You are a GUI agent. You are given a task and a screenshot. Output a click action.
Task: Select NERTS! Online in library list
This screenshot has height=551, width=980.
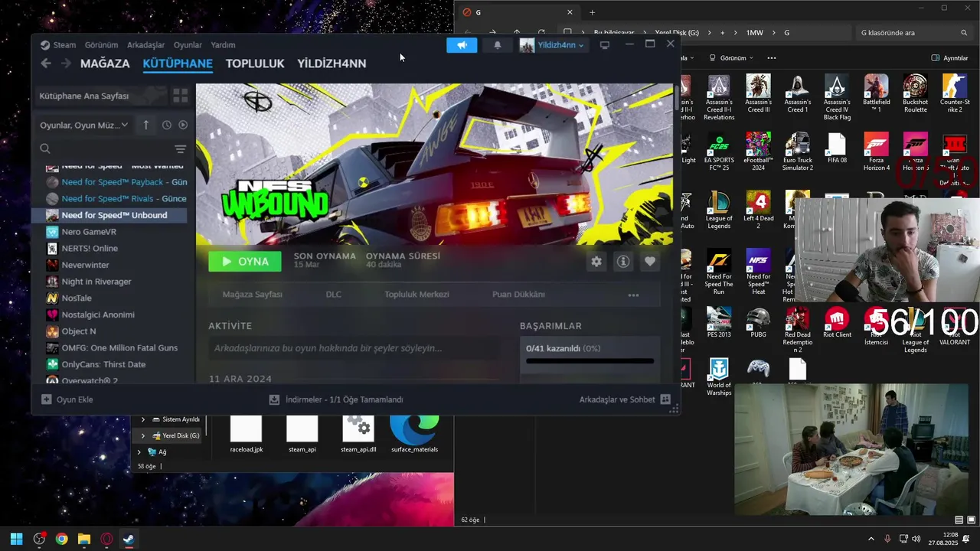click(90, 249)
